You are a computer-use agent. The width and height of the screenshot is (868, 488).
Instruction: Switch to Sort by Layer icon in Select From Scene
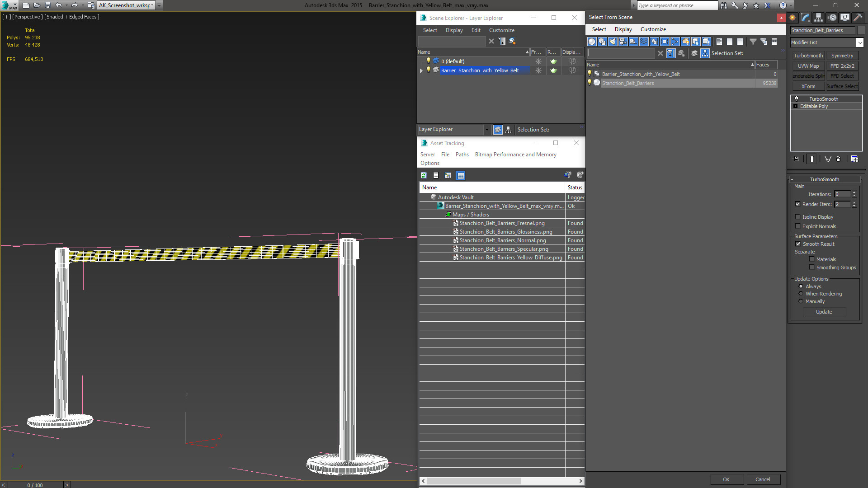tap(694, 53)
